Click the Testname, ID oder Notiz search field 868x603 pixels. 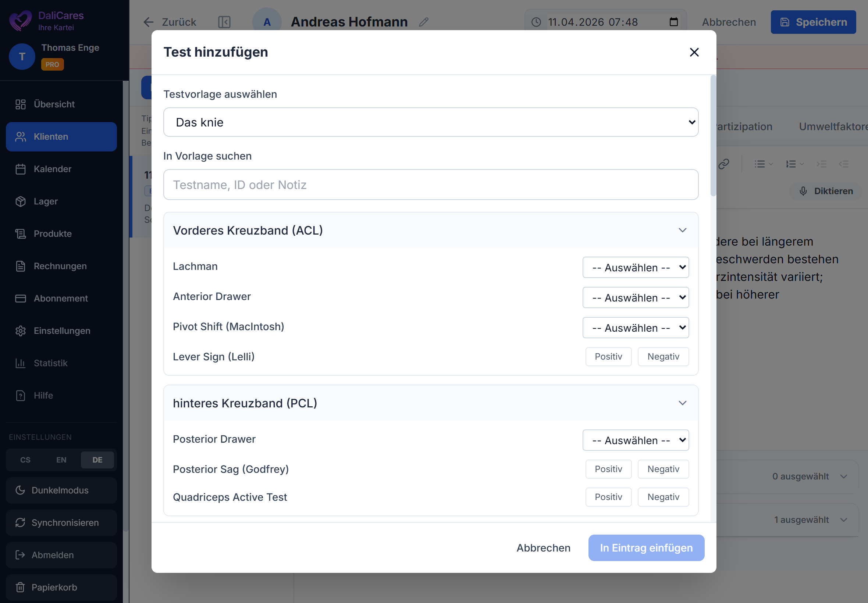[x=430, y=185]
